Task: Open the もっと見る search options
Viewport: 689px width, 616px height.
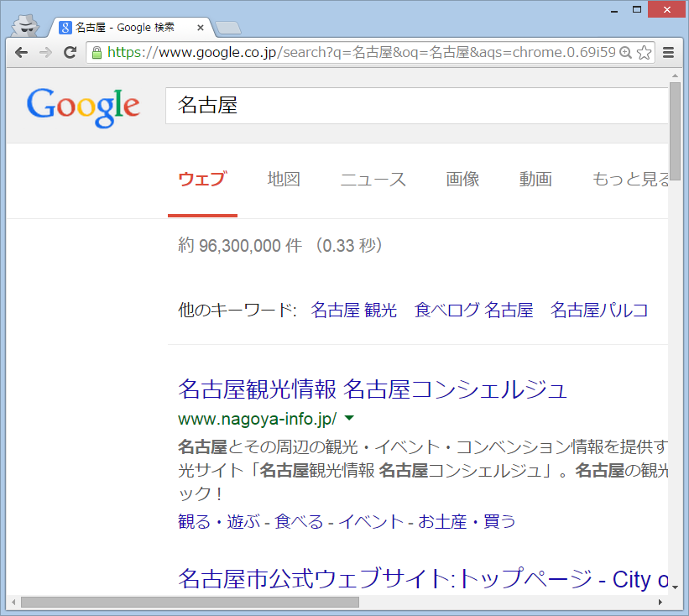Action: click(629, 179)
